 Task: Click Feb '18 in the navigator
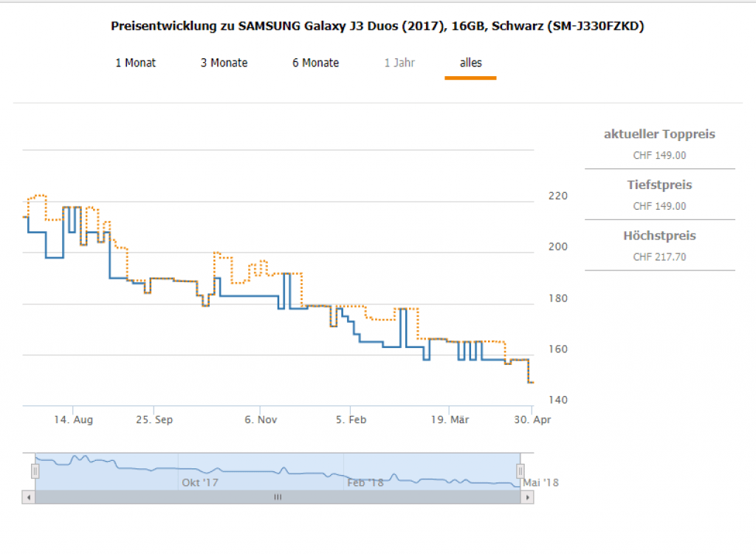(x=365, y=482)
